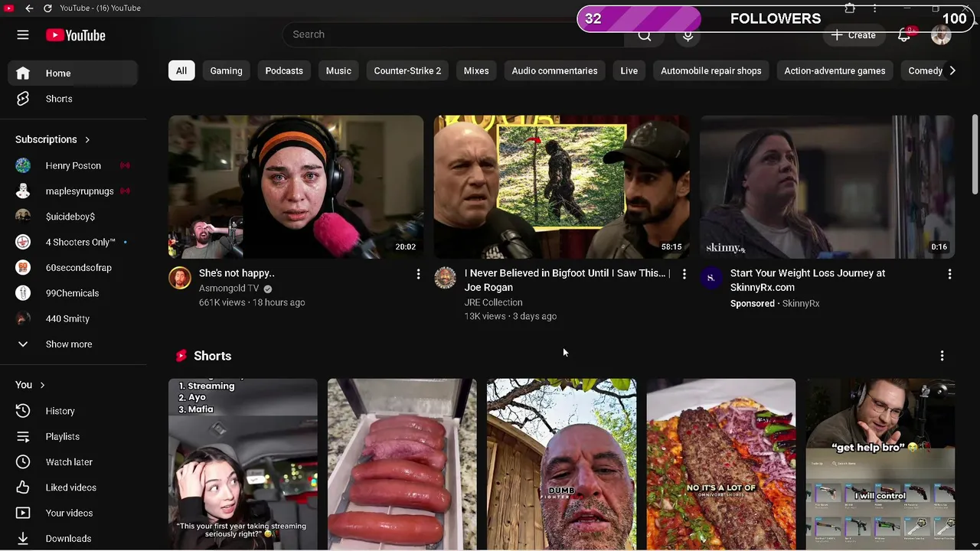
Task: Open maplesyrupnugs subscription channel
Action: tap(73, 191)
